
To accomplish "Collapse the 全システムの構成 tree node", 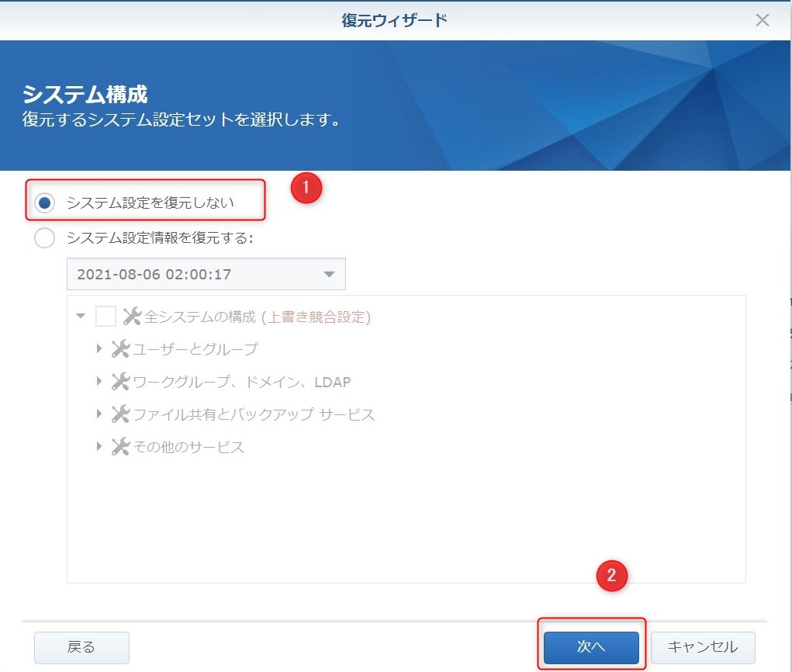I will pyautogui.click(x=81, y=317).
